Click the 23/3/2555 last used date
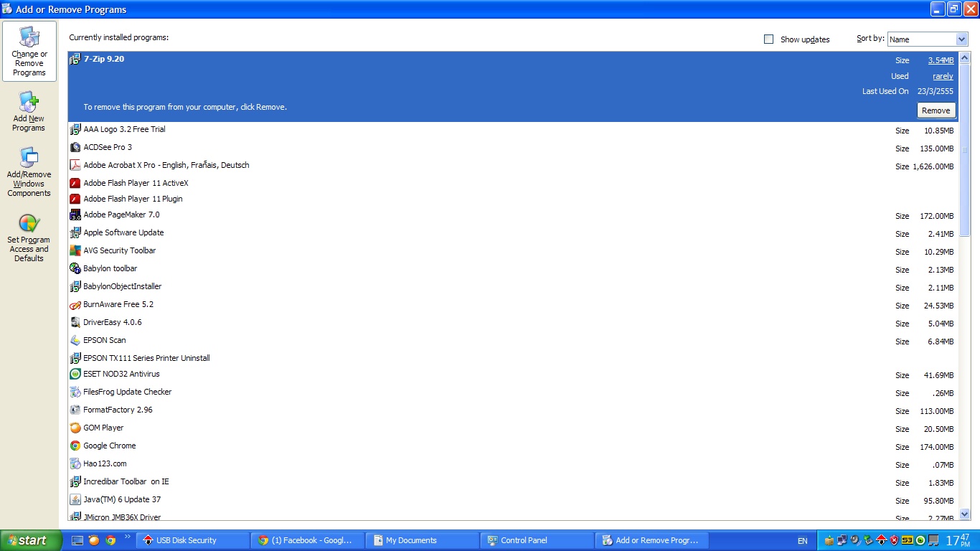The height and width of the screenshot is (551, 980). pos(936,92)
